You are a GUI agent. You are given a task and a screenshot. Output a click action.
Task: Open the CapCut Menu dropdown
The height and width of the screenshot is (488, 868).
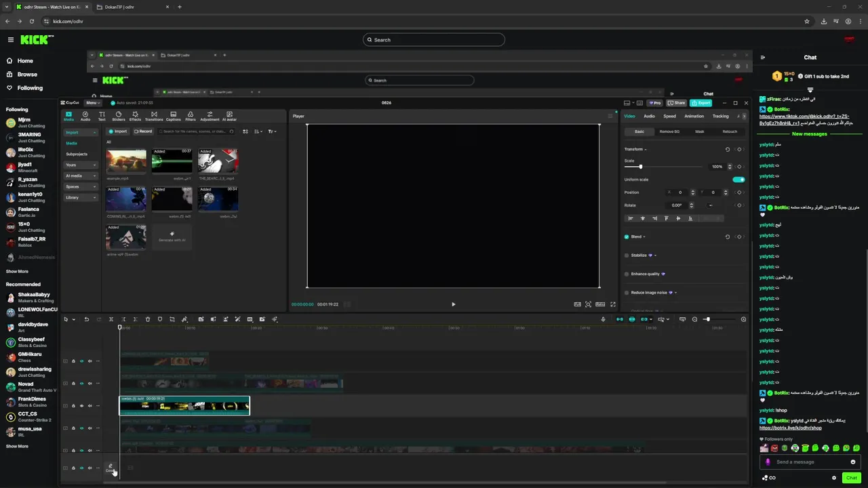pos(92,103)
